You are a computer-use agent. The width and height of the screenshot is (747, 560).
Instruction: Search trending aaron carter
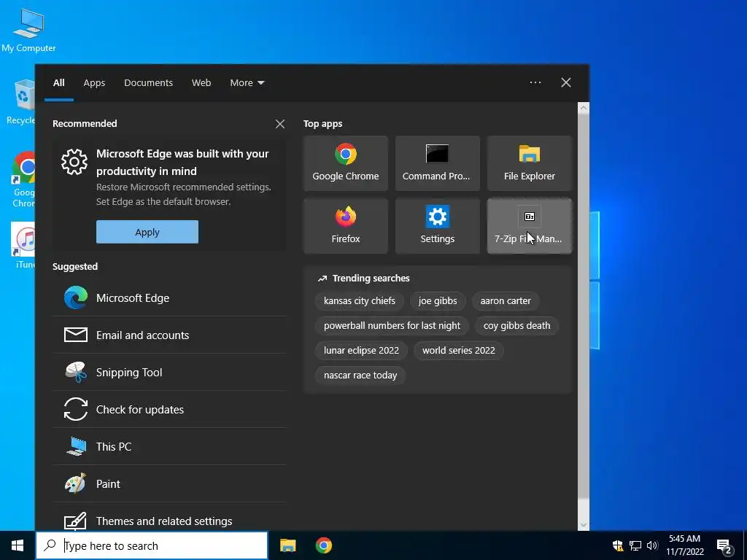[x=506, y=301]
